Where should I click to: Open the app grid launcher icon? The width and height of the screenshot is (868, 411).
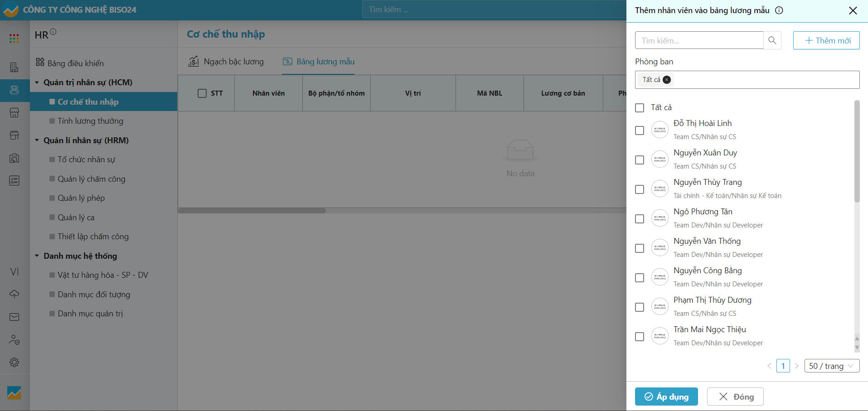(14, 39)
